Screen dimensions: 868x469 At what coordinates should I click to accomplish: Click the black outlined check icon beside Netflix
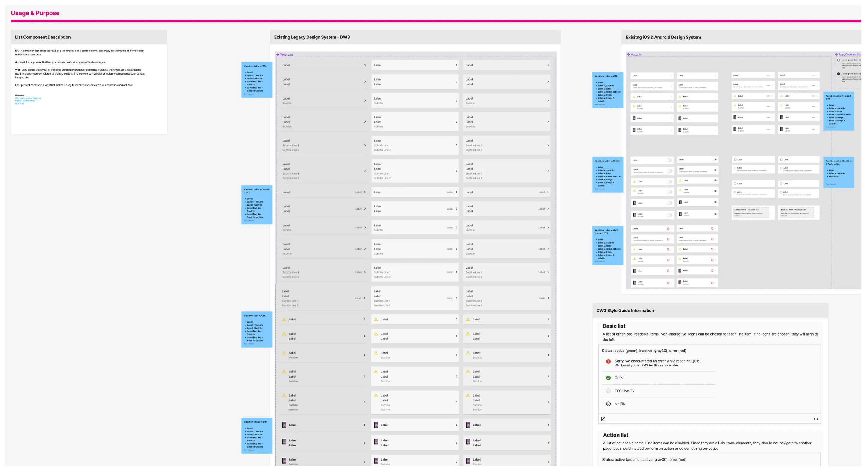click(x=608, y=404)
